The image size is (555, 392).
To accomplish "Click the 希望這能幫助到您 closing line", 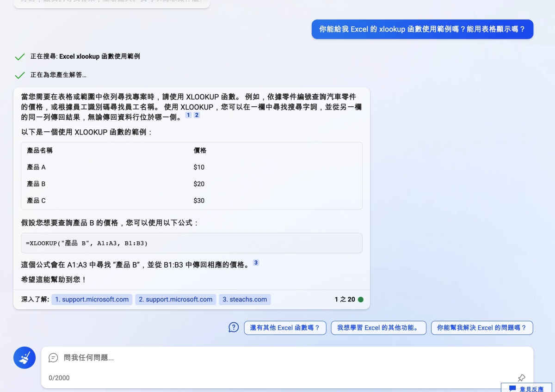I will coord(54,280).
